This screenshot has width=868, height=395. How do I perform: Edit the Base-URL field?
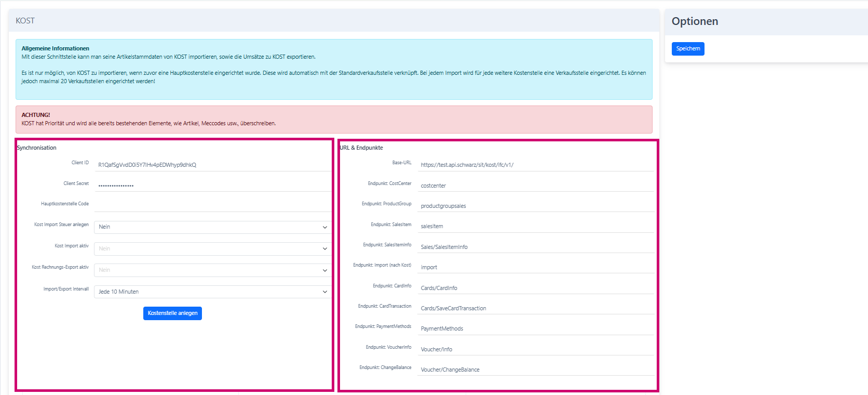536,165
